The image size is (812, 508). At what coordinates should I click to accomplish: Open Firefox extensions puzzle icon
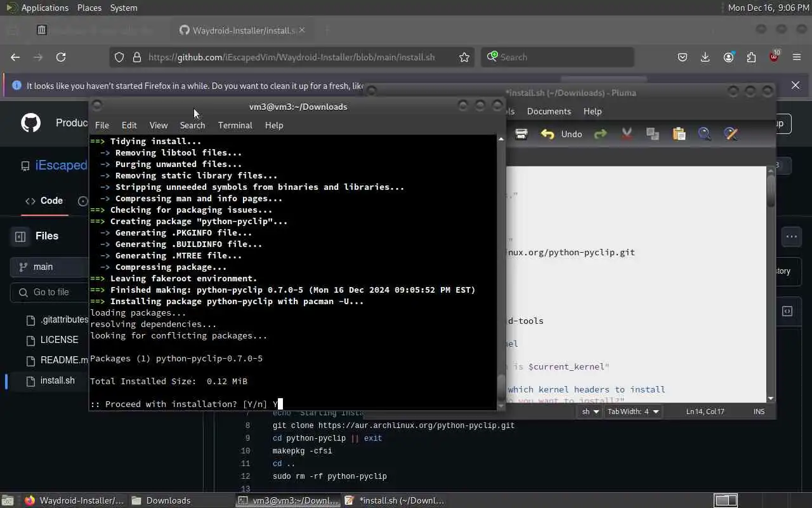click(x=751, y=57)
